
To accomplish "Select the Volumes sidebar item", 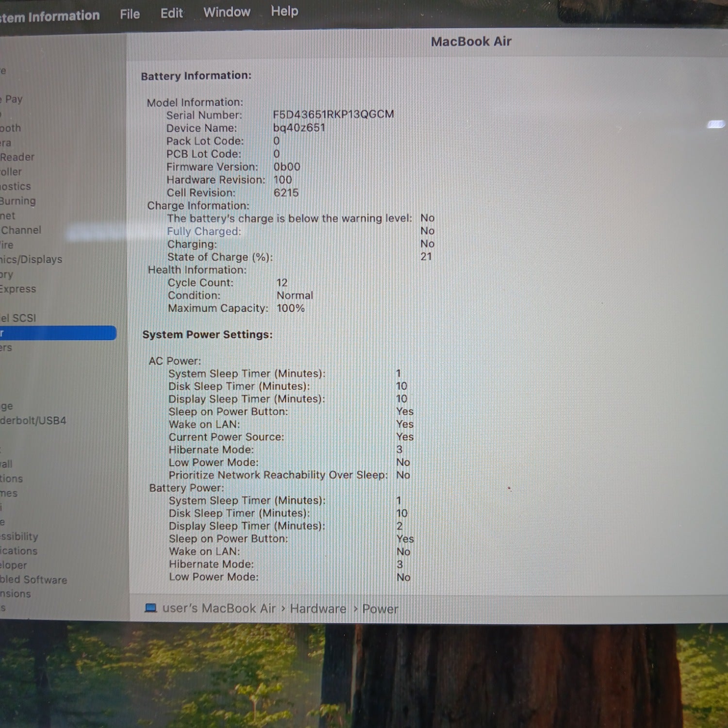I will click(9, 493).
